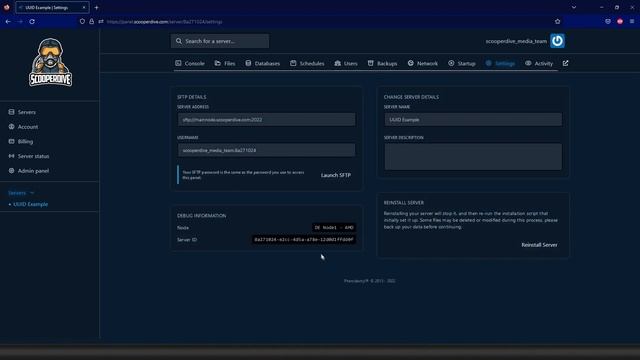Click the Launch SFTP button
This screenshot has height=360, width=640.
[x=336, y=175]
